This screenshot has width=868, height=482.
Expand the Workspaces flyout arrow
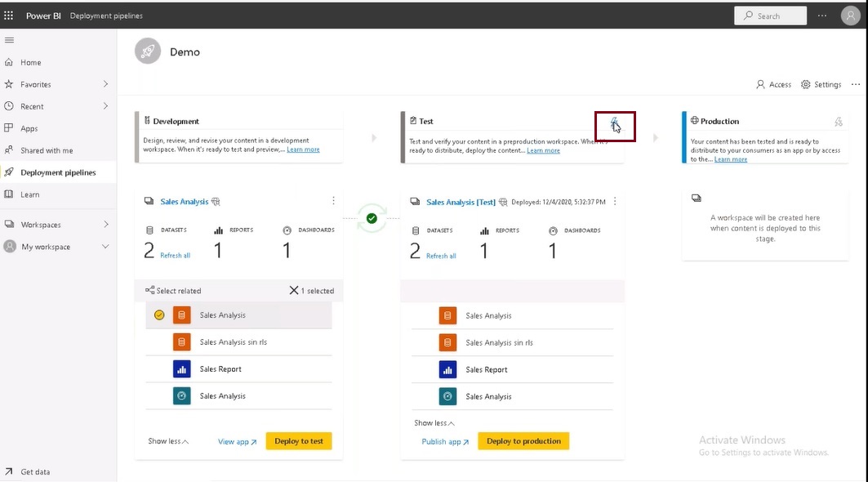tap(105, 225)
